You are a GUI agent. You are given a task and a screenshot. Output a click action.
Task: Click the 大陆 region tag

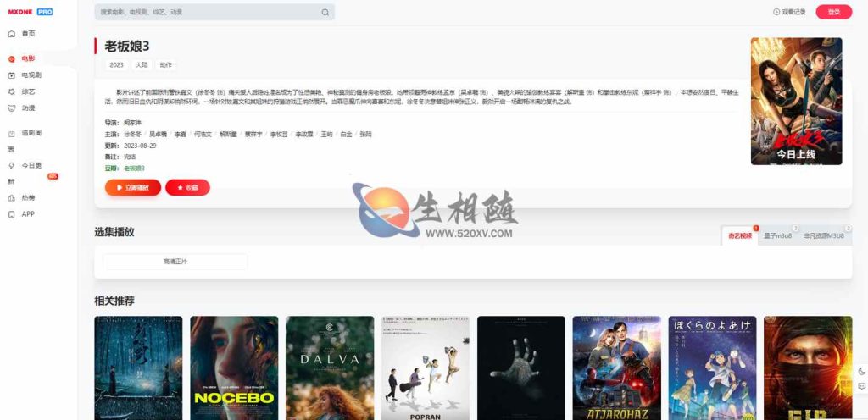[142, 64]
